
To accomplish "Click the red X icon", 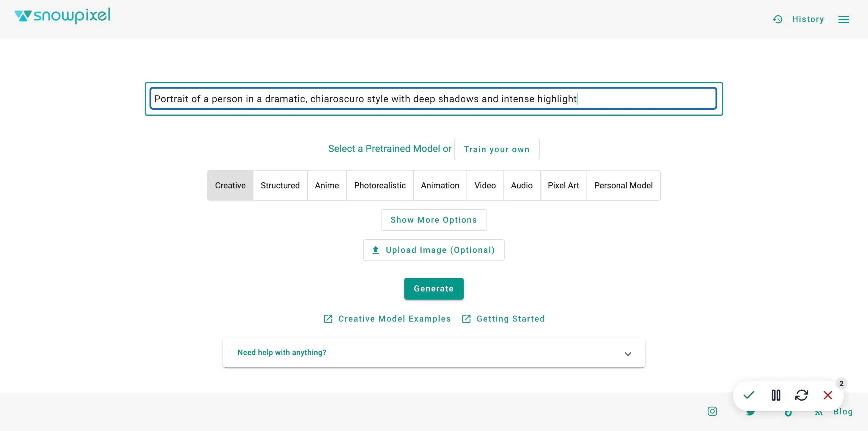I will click(x=828, y=395).
